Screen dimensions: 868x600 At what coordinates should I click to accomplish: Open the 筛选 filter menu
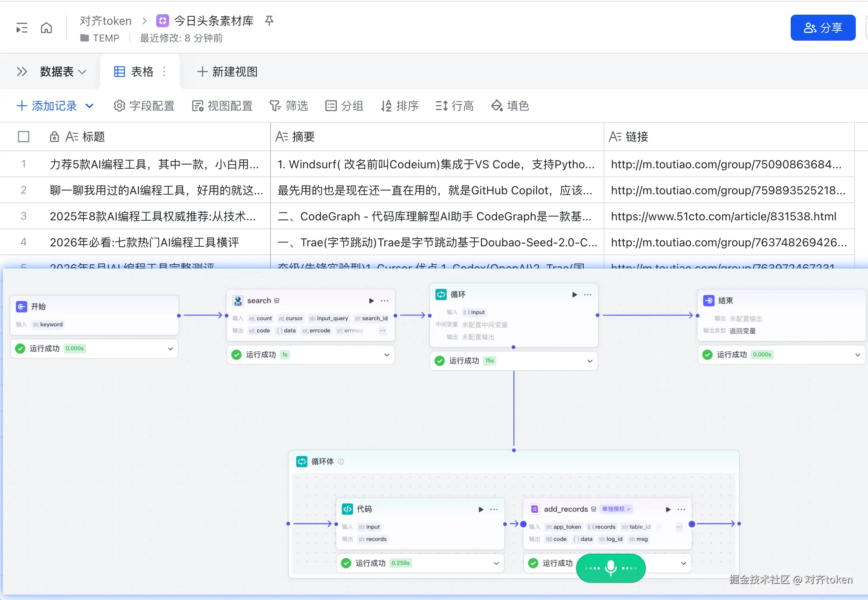click(289, 106)
